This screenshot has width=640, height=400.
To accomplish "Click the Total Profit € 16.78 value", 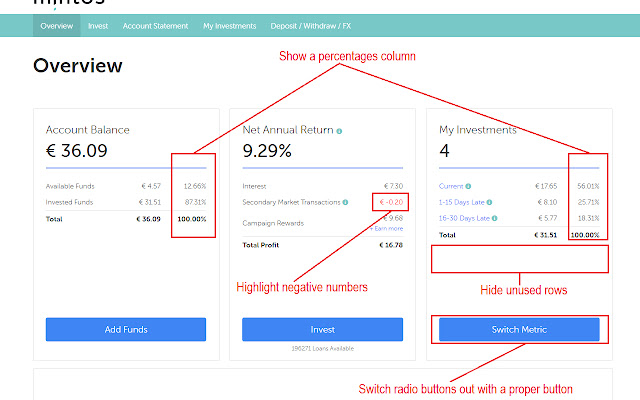I will coord(391,245).
